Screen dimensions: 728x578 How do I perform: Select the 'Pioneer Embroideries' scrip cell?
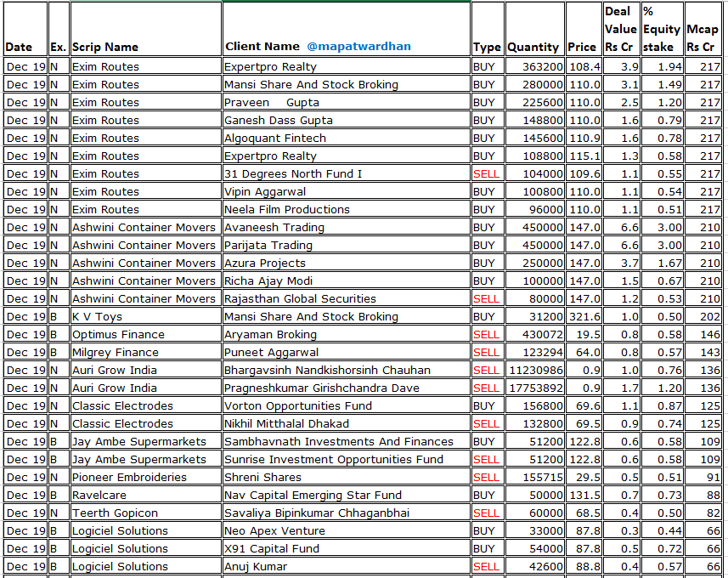[x=146, y=477]
